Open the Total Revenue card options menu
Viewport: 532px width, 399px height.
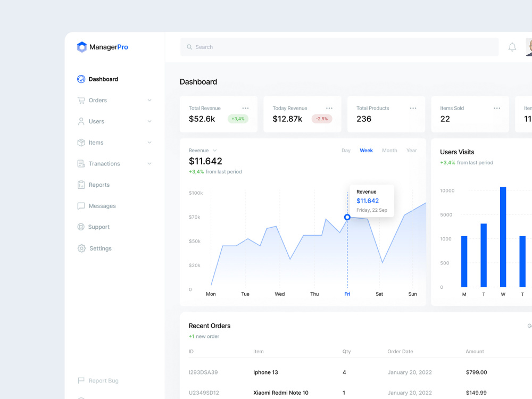click(245, 107)
